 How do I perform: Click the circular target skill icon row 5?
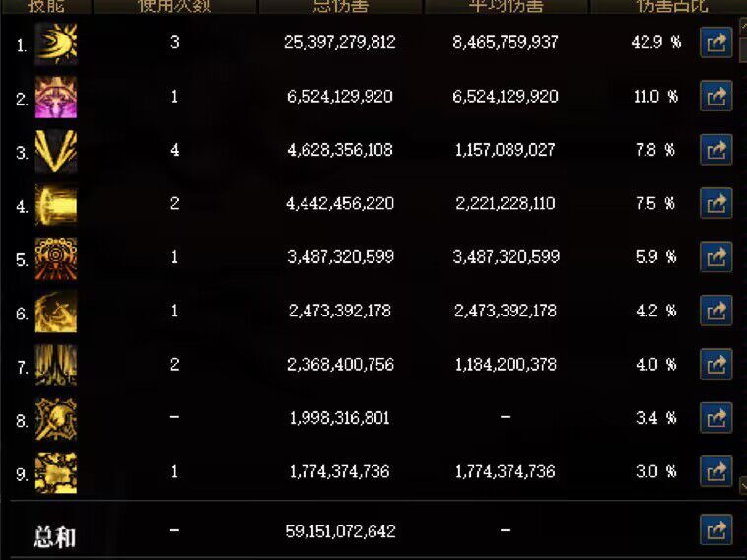(x=56, y=258)
